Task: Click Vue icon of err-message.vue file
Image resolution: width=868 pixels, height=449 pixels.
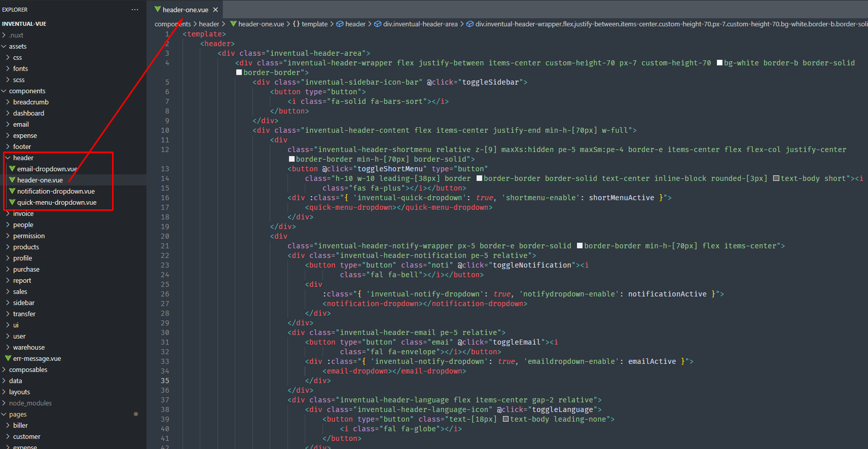Action: coord(8,358)
